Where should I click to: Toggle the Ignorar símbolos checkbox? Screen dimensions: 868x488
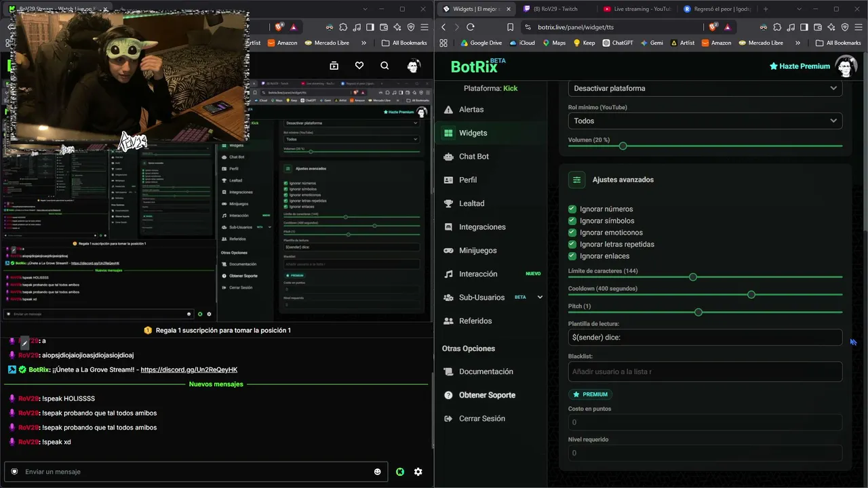pyautogui.click(x=572, y=221)
